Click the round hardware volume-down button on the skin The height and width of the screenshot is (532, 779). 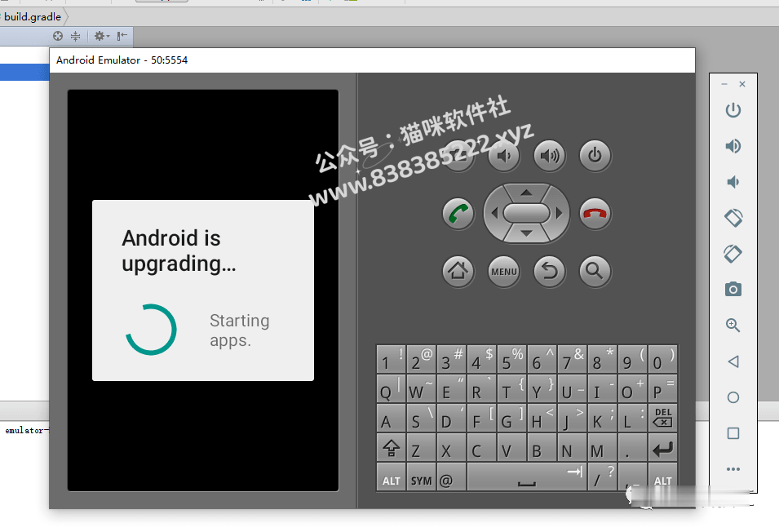504,156
